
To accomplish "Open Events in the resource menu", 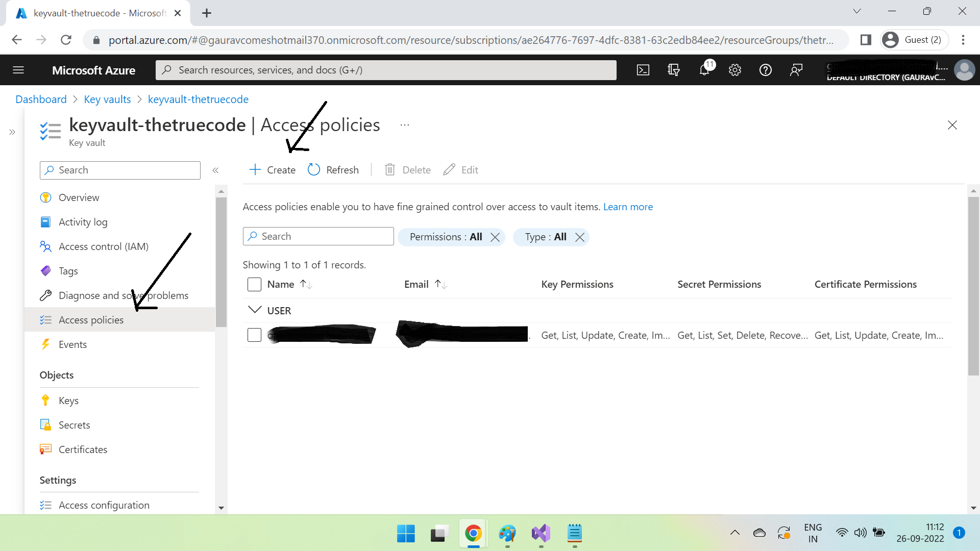I will click(72, 344).
